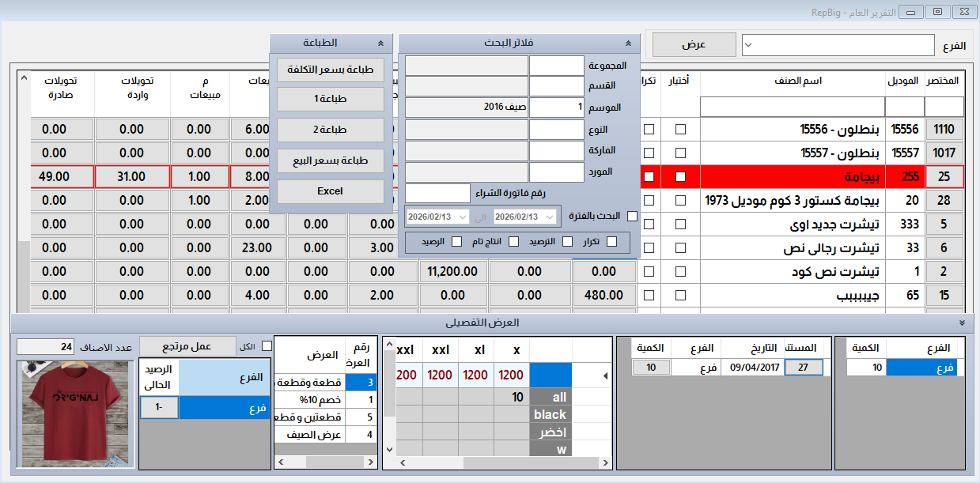Enable the البحث بالفترة checkbox

631,216
